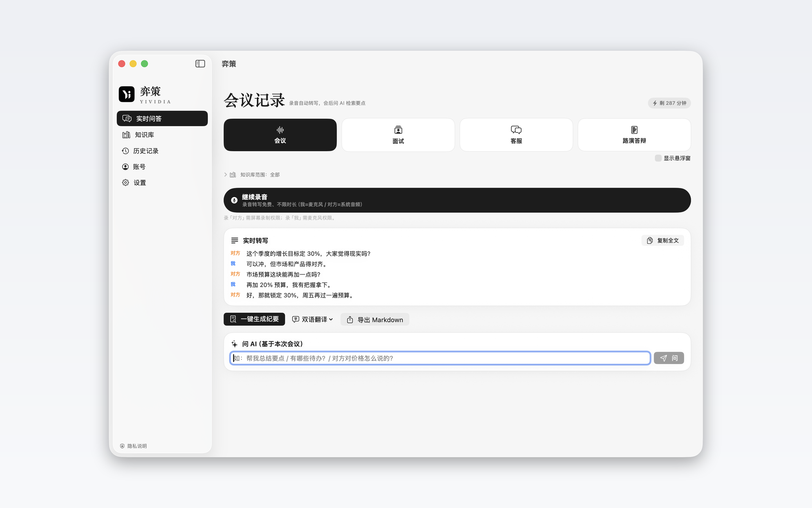Click the green fullscreen window button

(145, 63)
